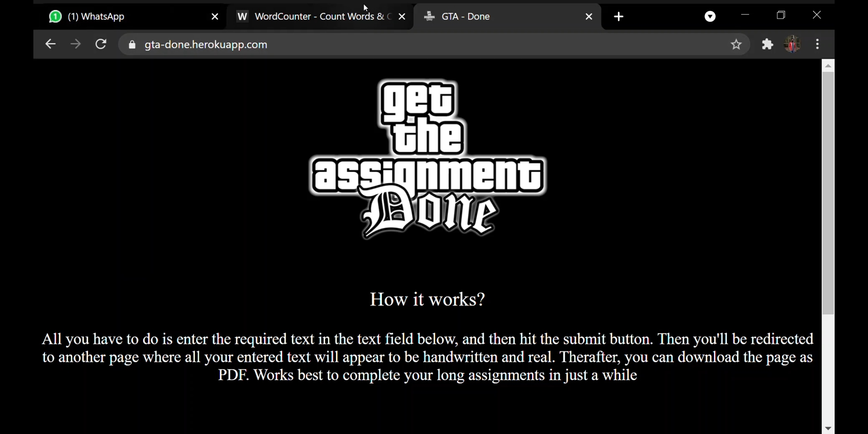Image resolution: width=868 pixels, height=434 pixels.
Task: Switch to the WhatsApp tab
Action: (121, 16)
